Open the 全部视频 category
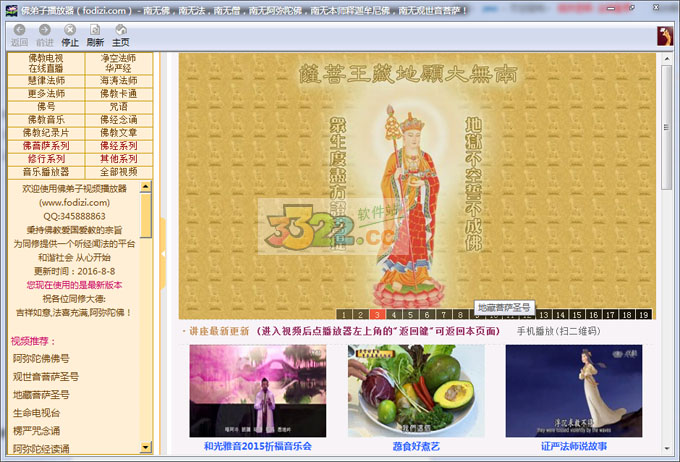Image resolution: width=680 pixels, height=462 pixels. (x=118, y=171)
